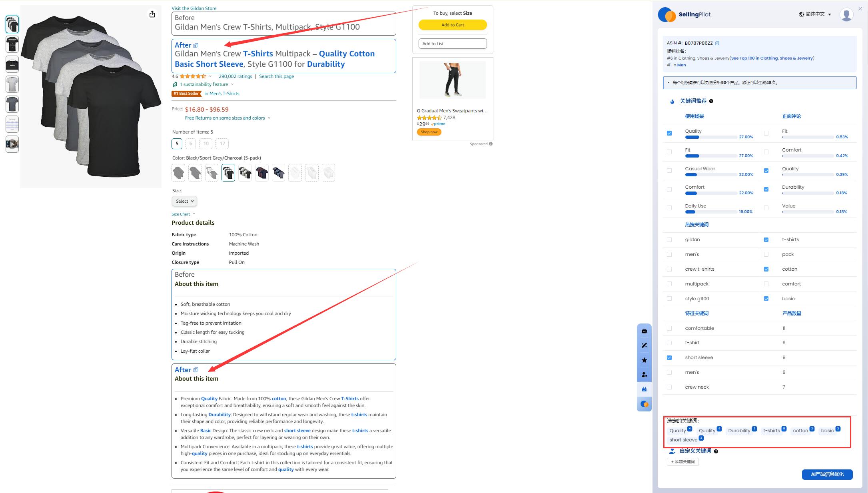Click the archive box icon in side toolbar
Screen dimensions: 868x493
coord(644,331)
